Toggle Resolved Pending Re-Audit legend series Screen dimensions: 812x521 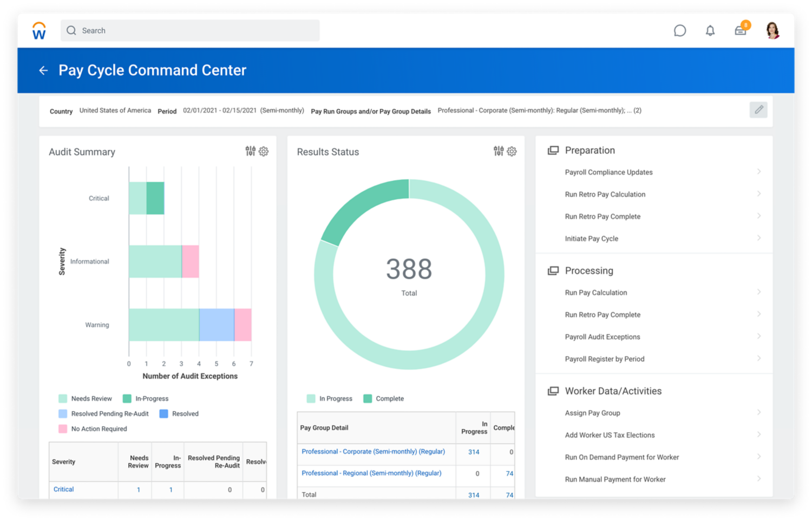click(x=103, y=414)
